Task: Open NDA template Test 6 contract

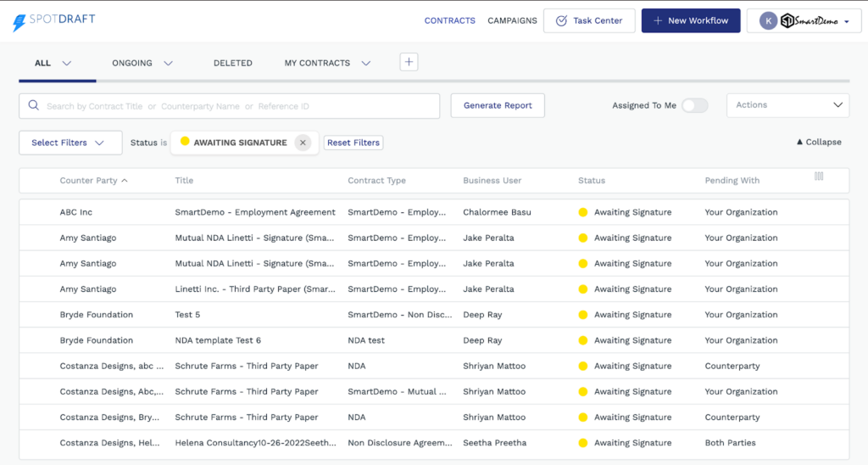Action: [x=218, y=340]
